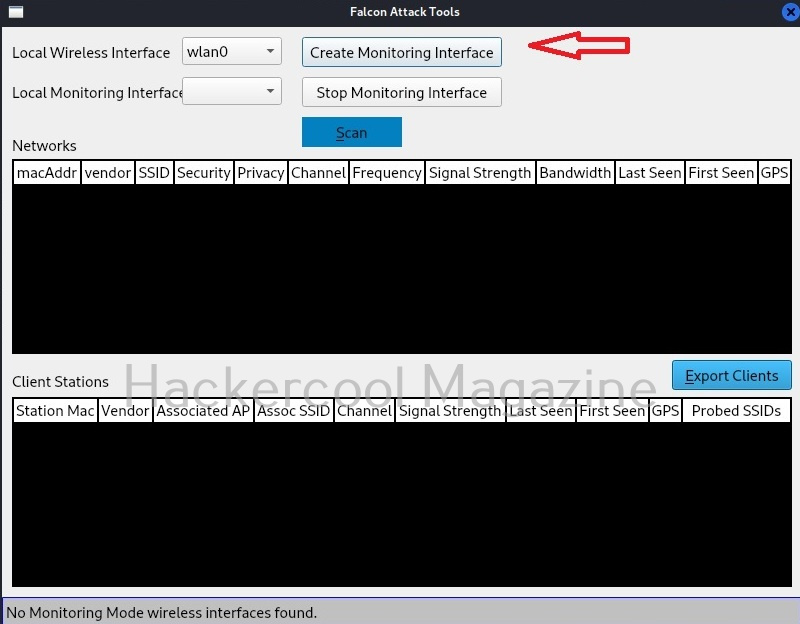
Task: Click the Networks table Signal Strength header
Action: click(480, 172)
